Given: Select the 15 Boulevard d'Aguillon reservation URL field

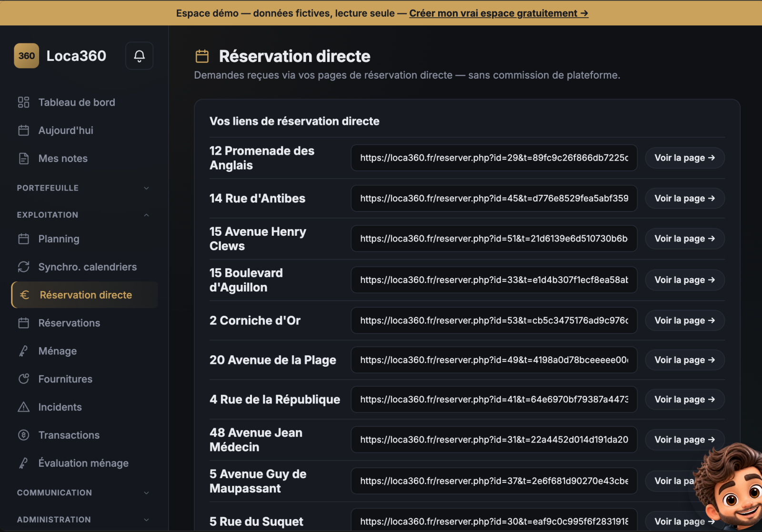Looking at the screenshot, I should click(494, 280).
